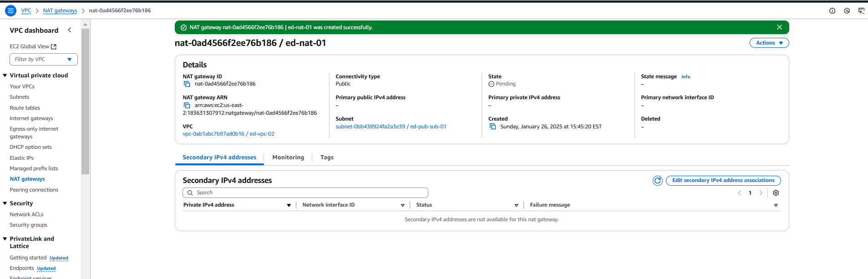Go to Your VPCs
The width and height of the screenshot is (868, 279).
[22, 86]
